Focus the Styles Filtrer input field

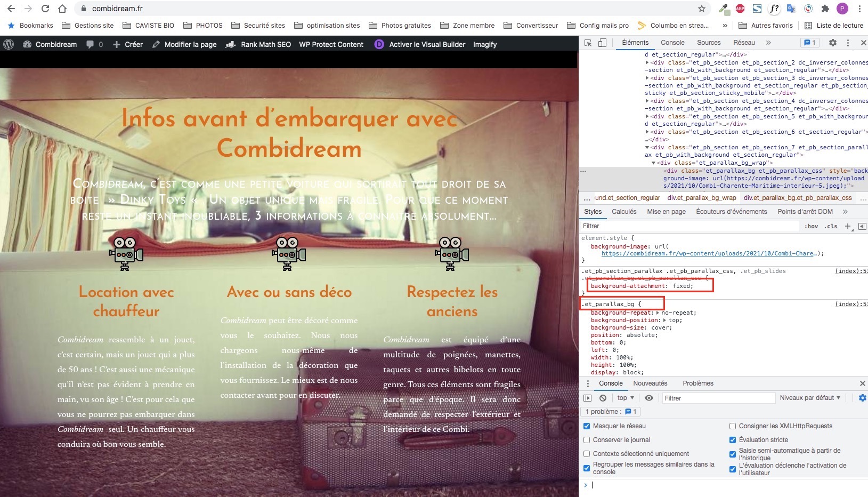click(690, 226)
